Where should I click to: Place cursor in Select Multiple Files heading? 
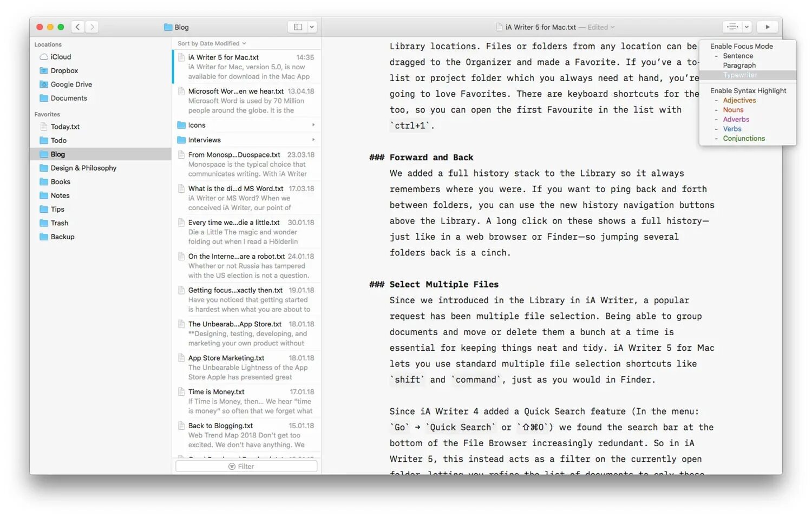[444, 284]
